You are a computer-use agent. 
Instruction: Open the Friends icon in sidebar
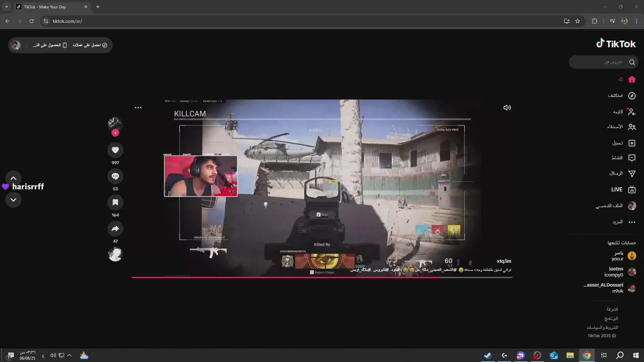pos(632,127)
